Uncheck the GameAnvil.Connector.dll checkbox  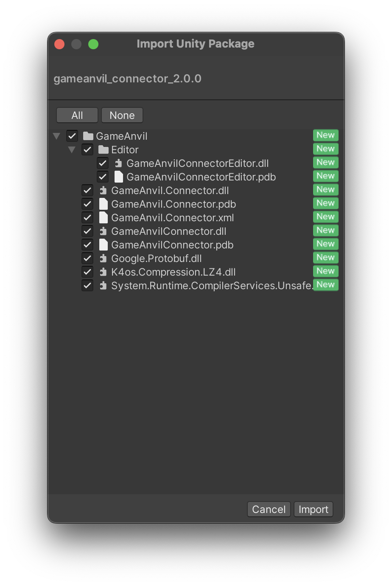87,190
